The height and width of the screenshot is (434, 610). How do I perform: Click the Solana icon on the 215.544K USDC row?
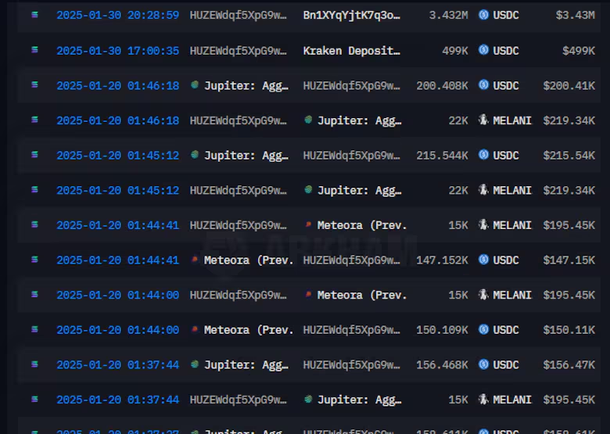tap(35, 154)
